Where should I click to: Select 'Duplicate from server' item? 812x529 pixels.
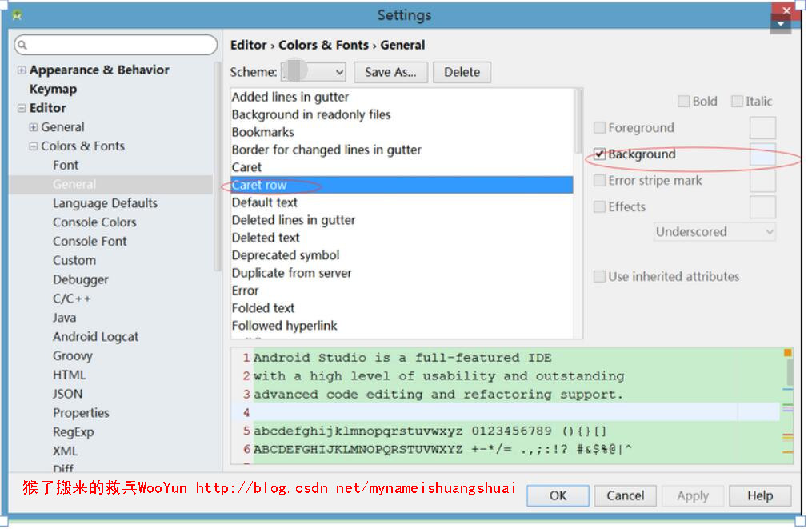coord(402,273)
